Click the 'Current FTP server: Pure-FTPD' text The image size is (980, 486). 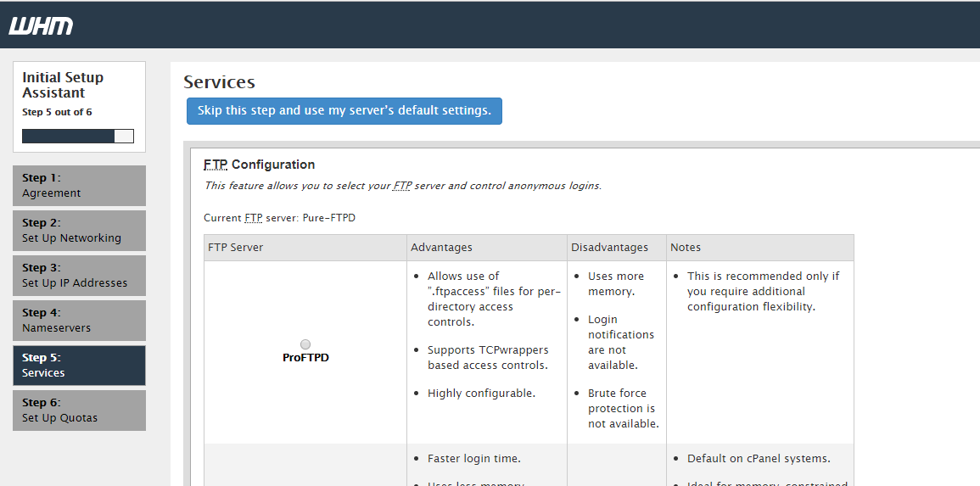point(279,218)
